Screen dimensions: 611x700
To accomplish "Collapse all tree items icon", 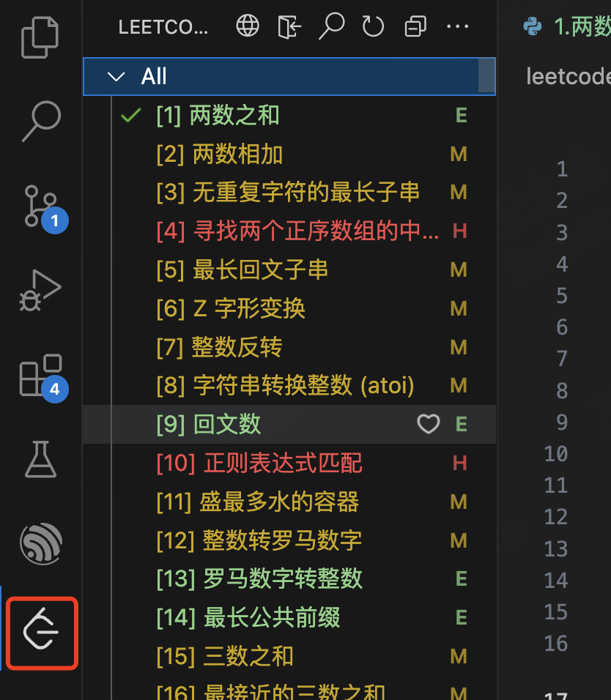I will [x=415, y=26].
